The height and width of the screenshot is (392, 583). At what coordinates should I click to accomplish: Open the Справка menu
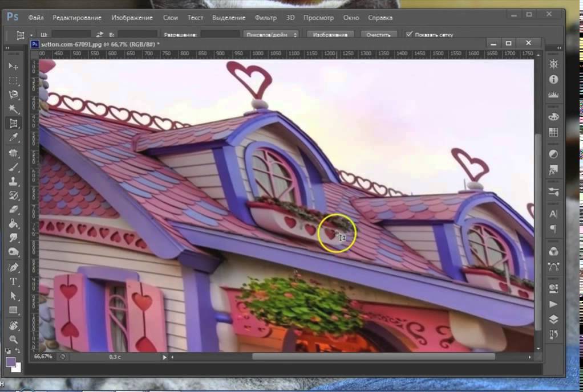380,18
